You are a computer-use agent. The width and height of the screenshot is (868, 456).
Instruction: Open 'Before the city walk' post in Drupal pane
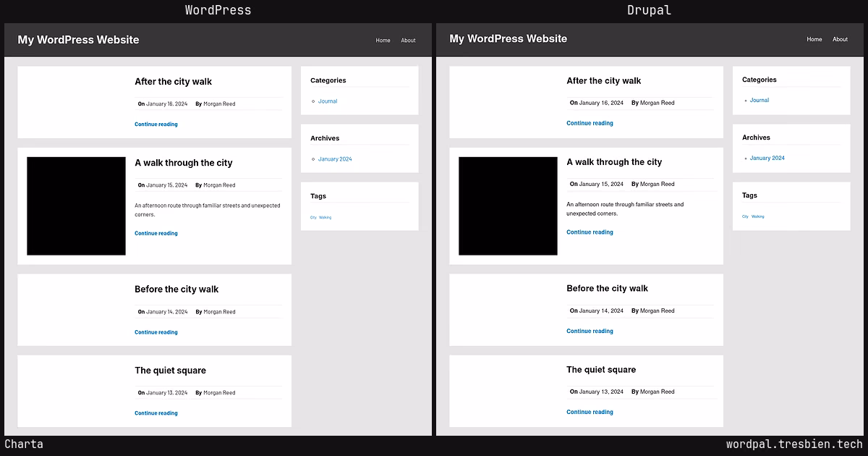[x=607, y=289]
